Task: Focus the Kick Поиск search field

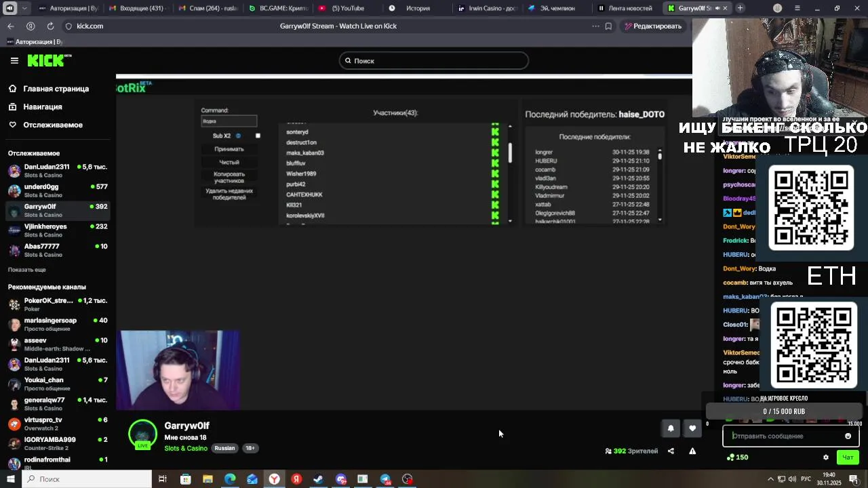Action: pyautogui.click(x=433, y=61)
